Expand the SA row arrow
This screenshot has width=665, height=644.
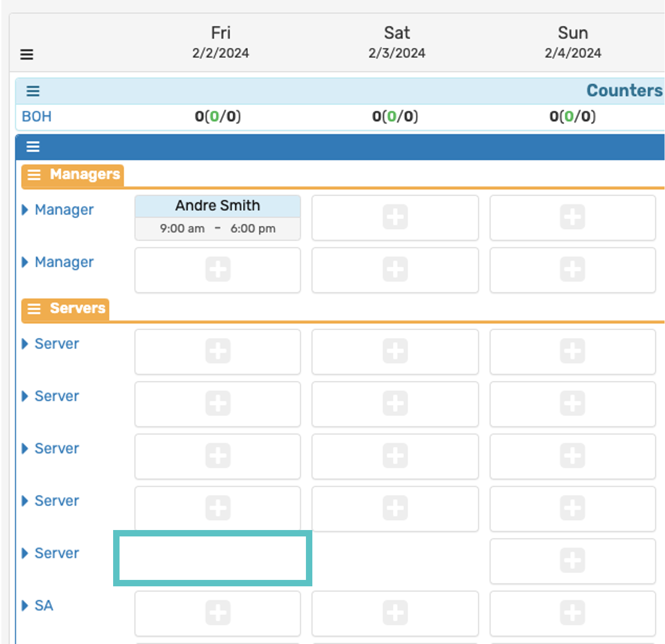[25, 606]
